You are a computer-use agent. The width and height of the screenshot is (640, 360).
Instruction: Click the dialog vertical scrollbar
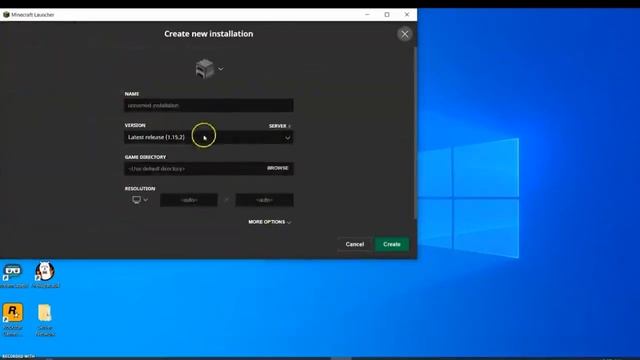pyautogui.click(x=415, y=133)
